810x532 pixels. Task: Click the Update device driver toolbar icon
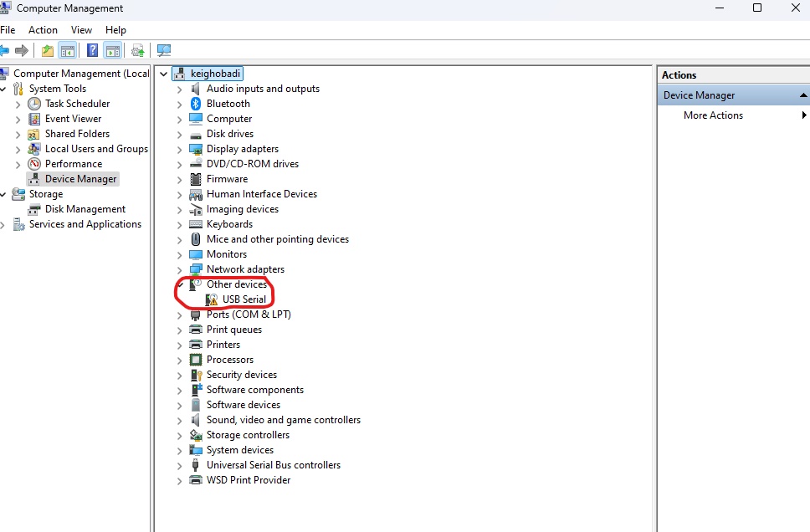(137, 51)
